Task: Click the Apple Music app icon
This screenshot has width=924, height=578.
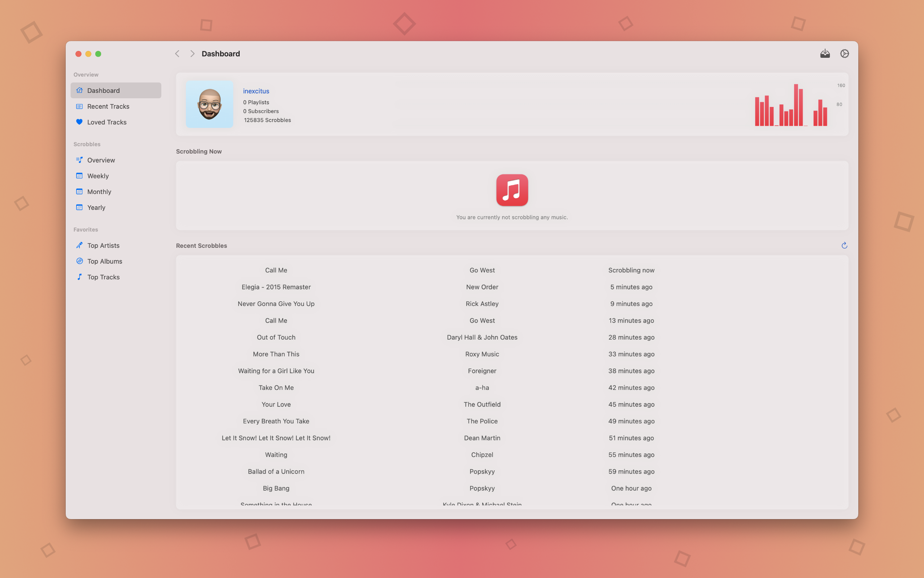Action: [512, 190]
